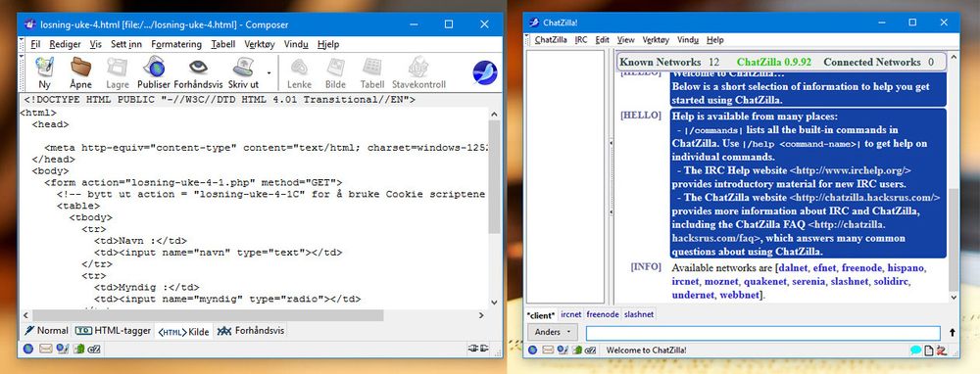
Task: Click the Stavekontroll spell check icon
Action: (418, 67)
